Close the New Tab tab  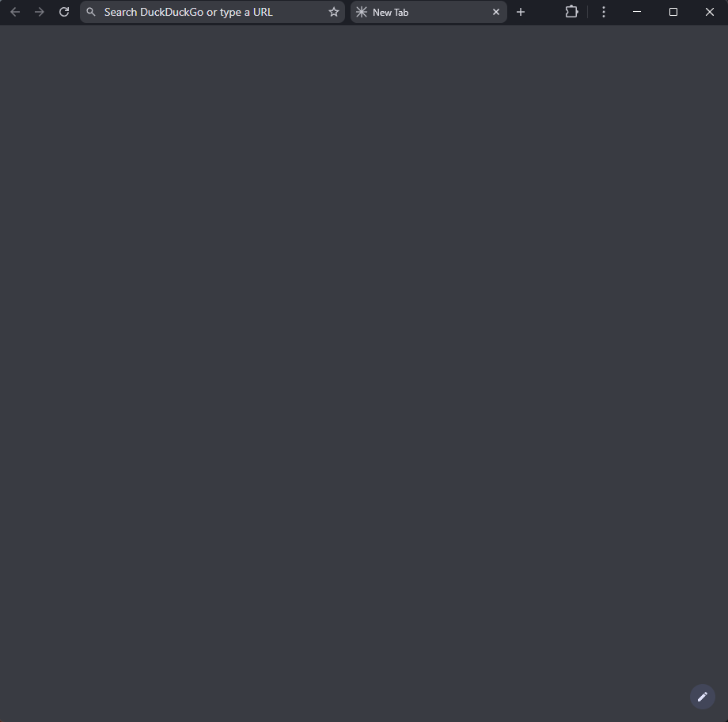click(x=496, y=12)
